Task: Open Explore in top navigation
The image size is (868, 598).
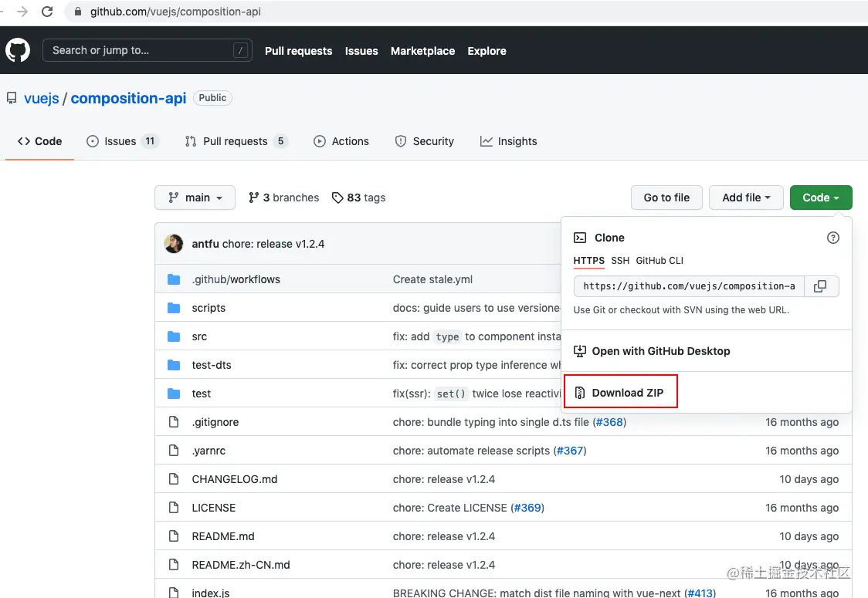Action: (487, 51)
